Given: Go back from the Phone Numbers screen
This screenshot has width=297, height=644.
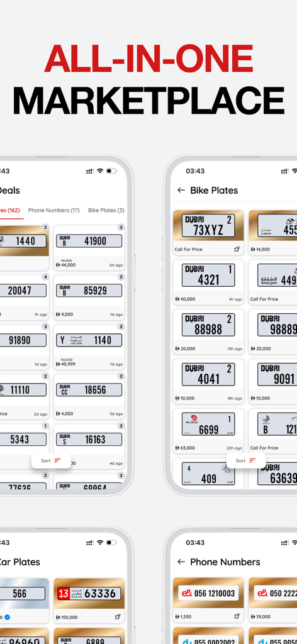Looking at the screenshot, I should [181, 562].
